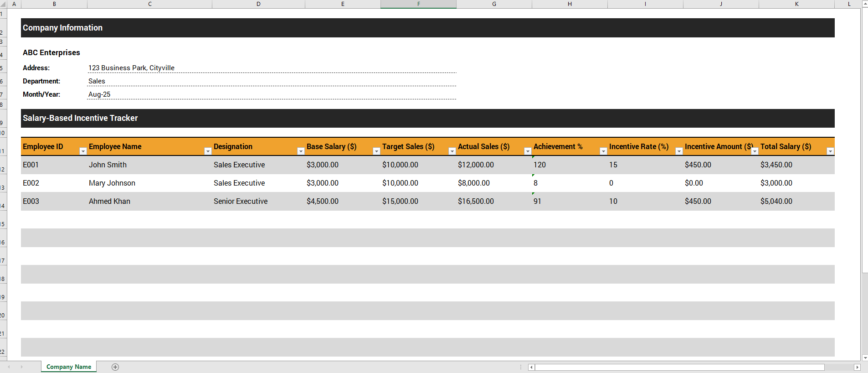Open the Incentive Amount ($) filter dropdown
Screen dimensions: 868x373
coord(755,151)
